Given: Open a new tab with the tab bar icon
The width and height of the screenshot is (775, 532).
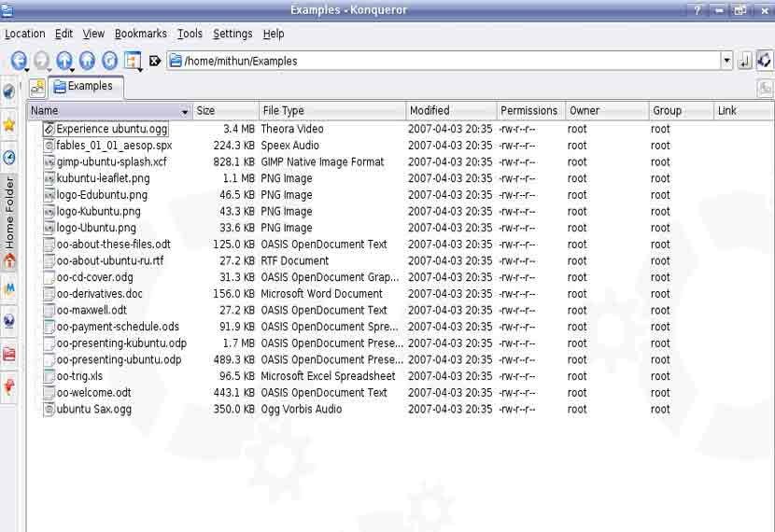Looking at the screenshot, I should coord(37,88).
